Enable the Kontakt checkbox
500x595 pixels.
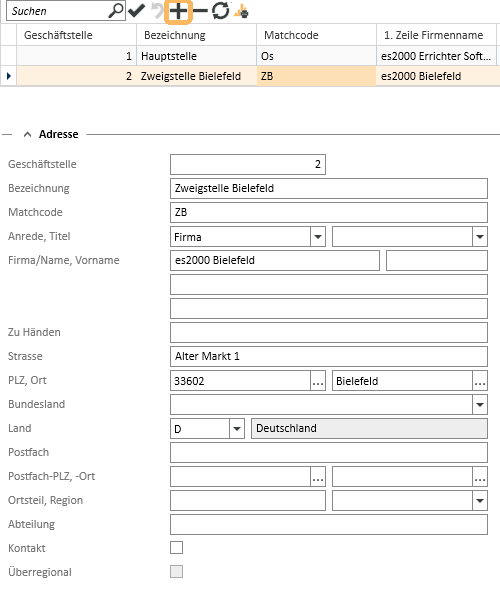point(176,548)
